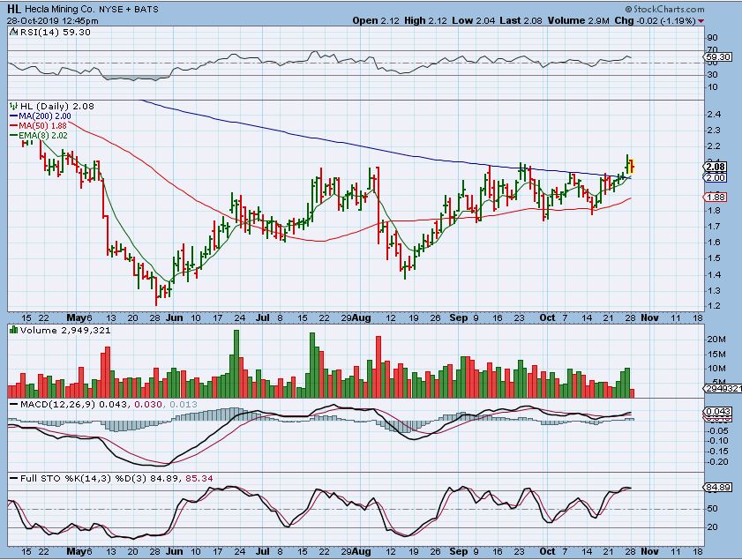This screenshot has height=560, width=742.
Task: Click the Sep label on price chart axis
Action: pyautogui.click(x=459, y=317)
